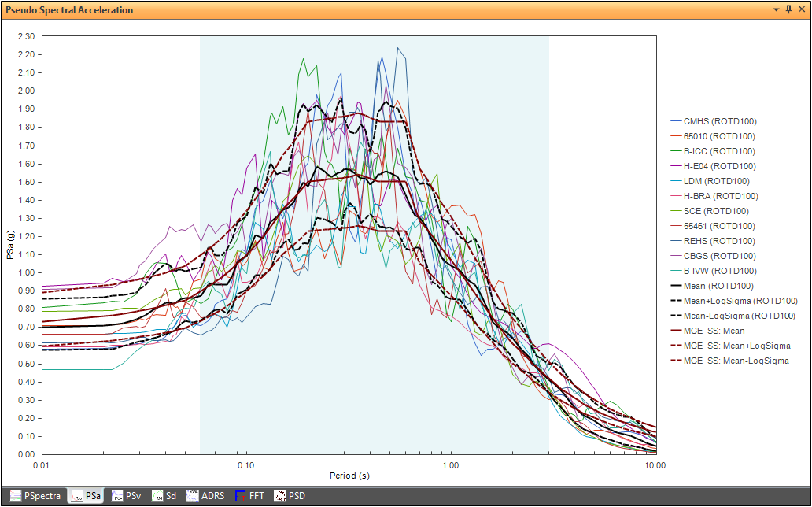Open the panel window position dropdown arrow

[776, 9]
